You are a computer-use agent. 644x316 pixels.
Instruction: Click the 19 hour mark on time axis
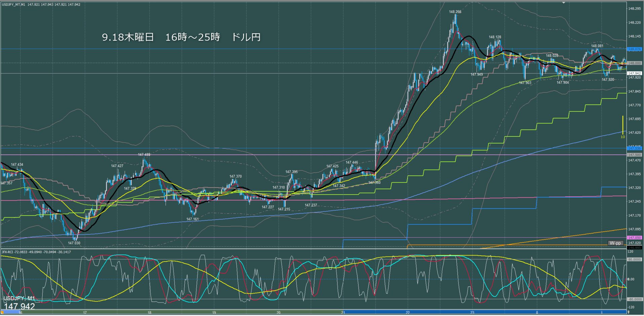click(214, 313)
